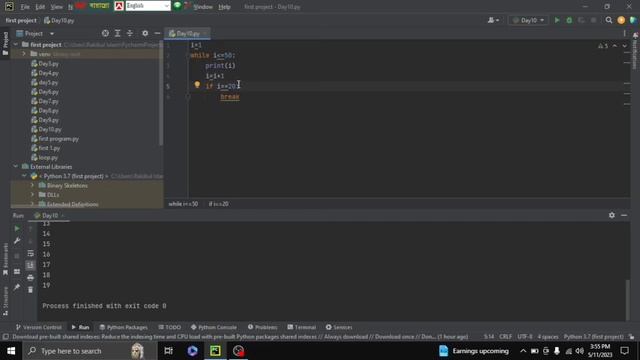Image resolution: width=640 pixels, height=360 pixels.
Task: Toggle the Structure sidebar stripe button
Action: (5, 301)
